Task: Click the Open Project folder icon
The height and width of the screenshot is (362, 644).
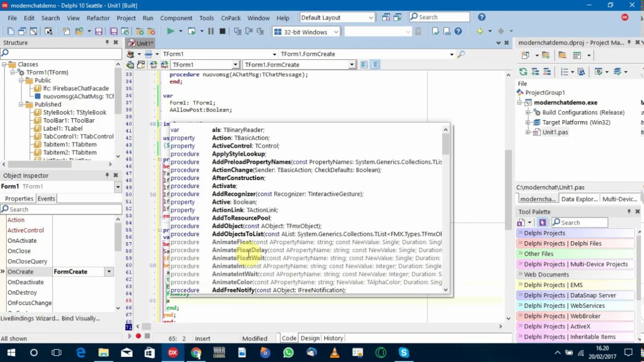Action: coord(79,32)
